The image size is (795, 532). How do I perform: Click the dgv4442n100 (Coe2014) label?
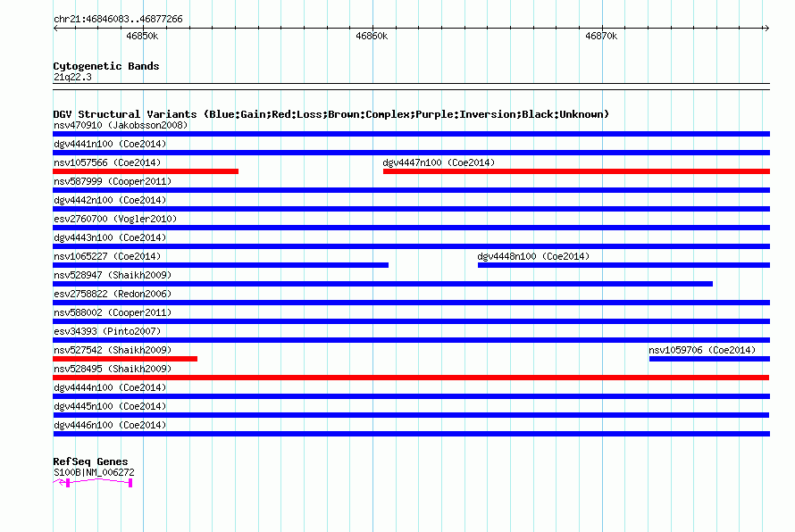[110, 200]
